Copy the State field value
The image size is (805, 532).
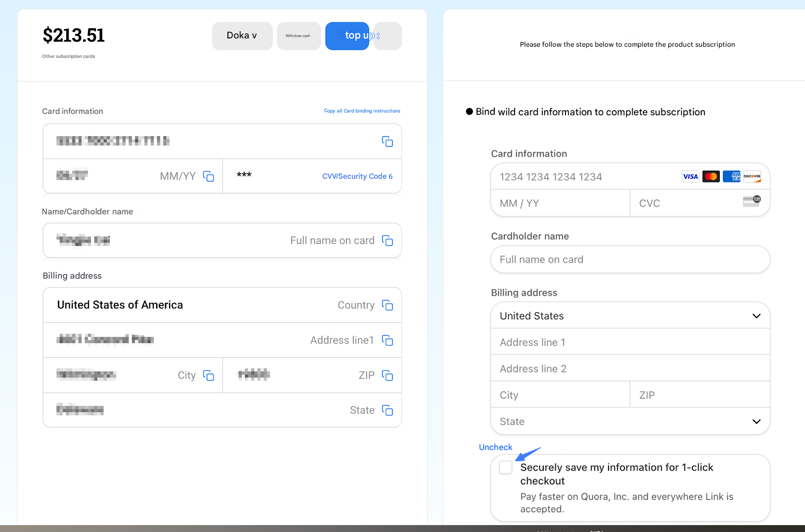click(x=387, y=410)
